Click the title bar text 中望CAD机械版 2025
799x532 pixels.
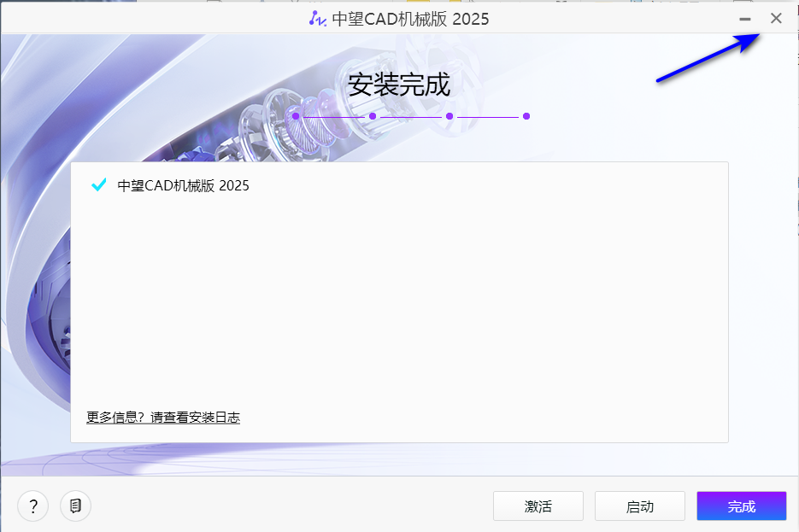click(x=410, y=20)
